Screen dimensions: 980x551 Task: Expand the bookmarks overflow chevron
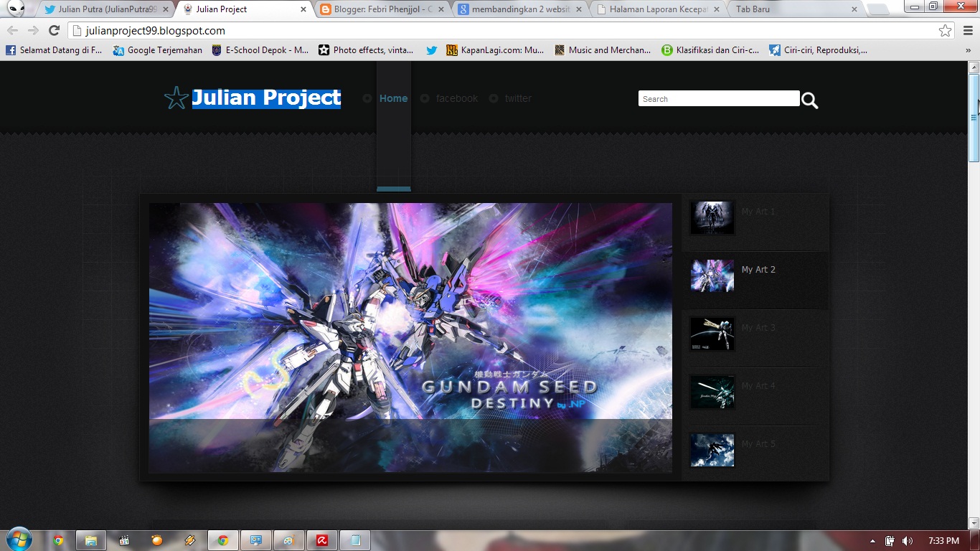click(969, 50)
